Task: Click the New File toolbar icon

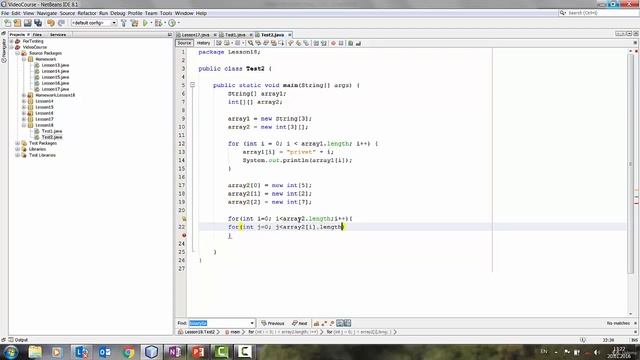Action: pos(8,23)
